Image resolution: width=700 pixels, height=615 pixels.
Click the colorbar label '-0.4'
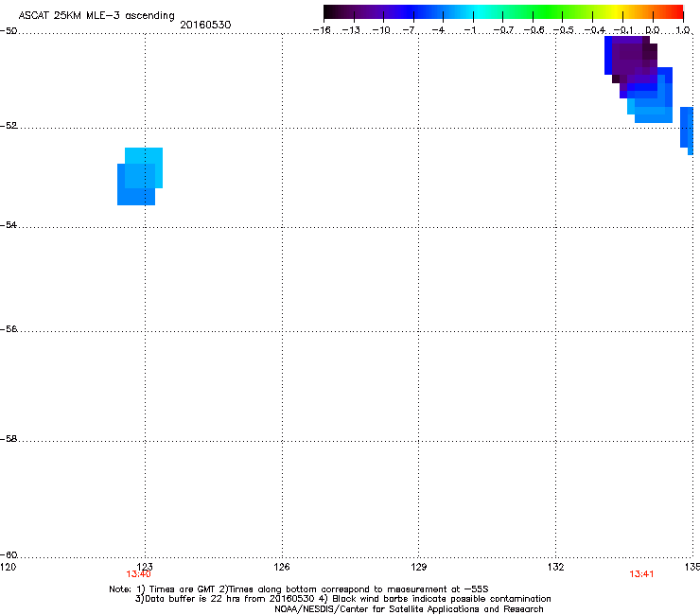coord(594,30)
